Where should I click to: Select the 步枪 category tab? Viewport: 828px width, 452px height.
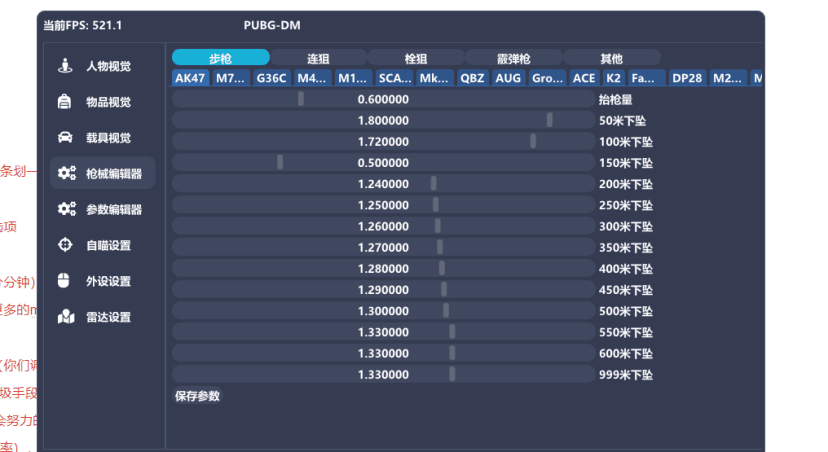point(221,58)
